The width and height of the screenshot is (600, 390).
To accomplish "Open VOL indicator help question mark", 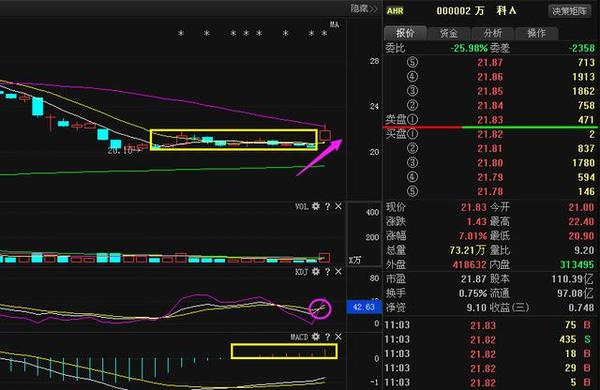I will click(328, 206).
